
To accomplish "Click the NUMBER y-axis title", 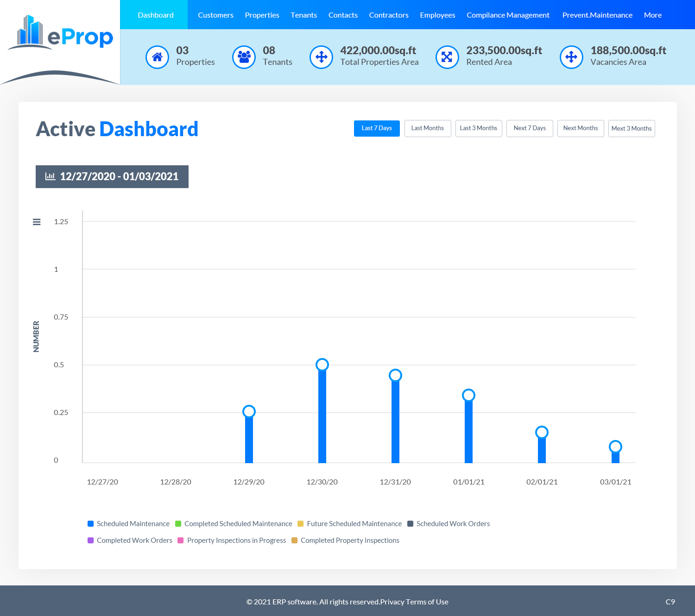I will [x=36, y=337].
